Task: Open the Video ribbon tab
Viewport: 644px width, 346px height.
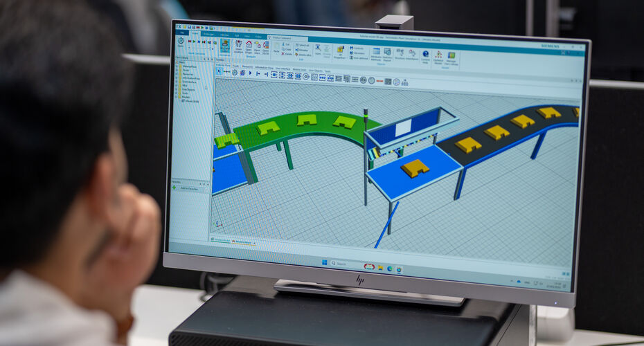Action: [258, 37]
